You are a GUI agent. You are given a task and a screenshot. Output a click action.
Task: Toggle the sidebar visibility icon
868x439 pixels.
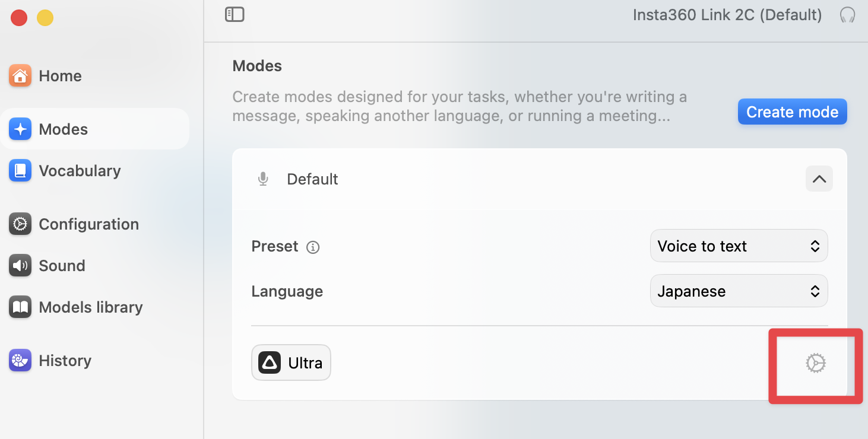point(235,15)
